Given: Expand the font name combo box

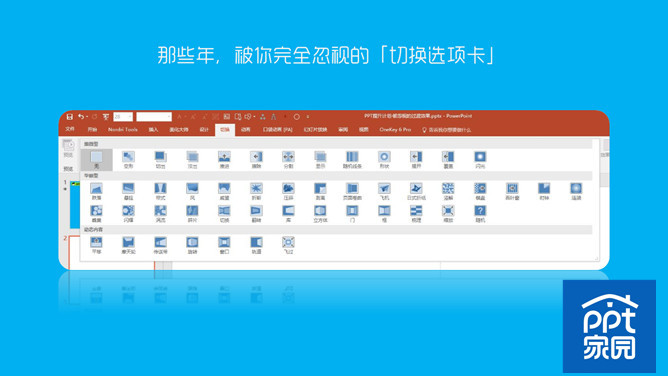Looking at the screenshot, I should (x=154, y=116).
